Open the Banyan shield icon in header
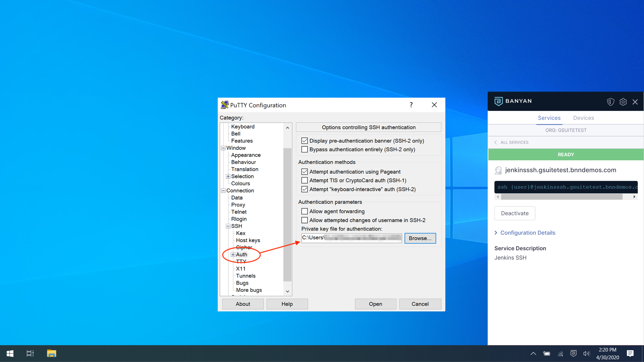Image resolution: width=644 pixels, height=362 pixels. pos(610,102)
